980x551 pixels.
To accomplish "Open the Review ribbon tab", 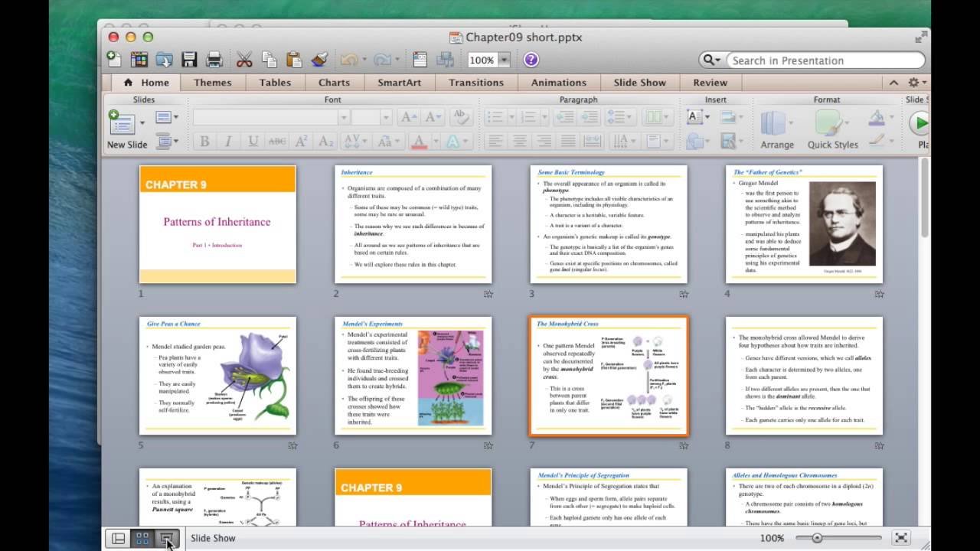I will coord(710,83).
